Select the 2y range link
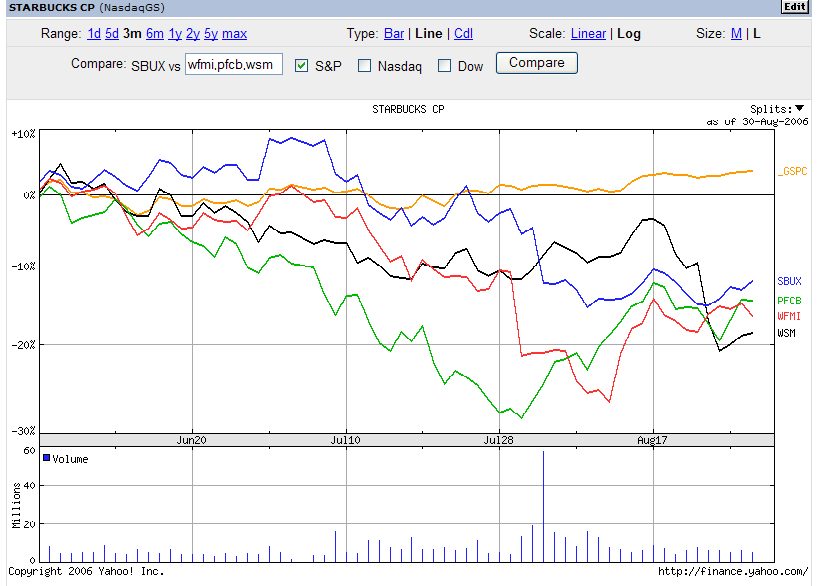This screenshot has height=586, width=817. pyautogui.click(x=193, y=34)
